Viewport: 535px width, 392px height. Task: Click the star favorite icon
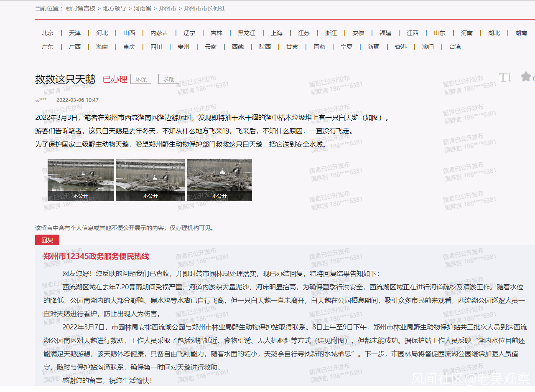pos(526,77)
